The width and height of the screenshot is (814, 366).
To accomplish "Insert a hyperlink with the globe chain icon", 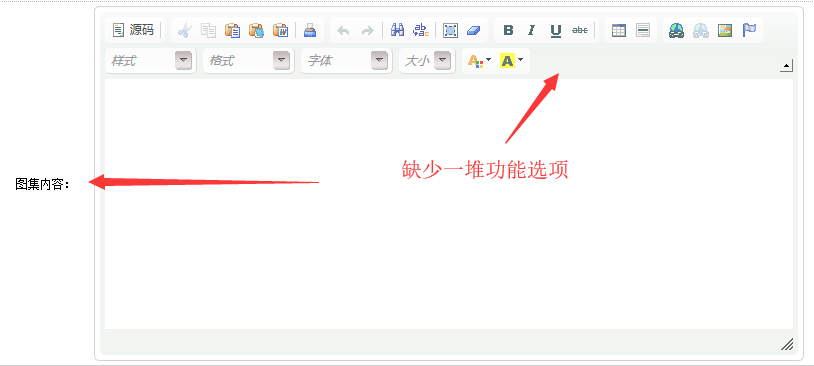I will [676, 30].
